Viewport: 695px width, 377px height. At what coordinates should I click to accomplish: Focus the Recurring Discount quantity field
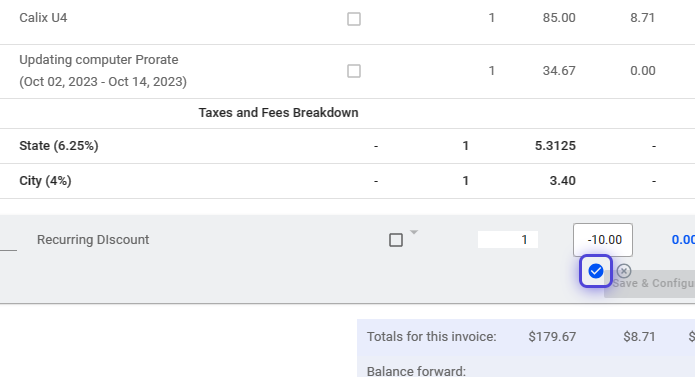508,240
